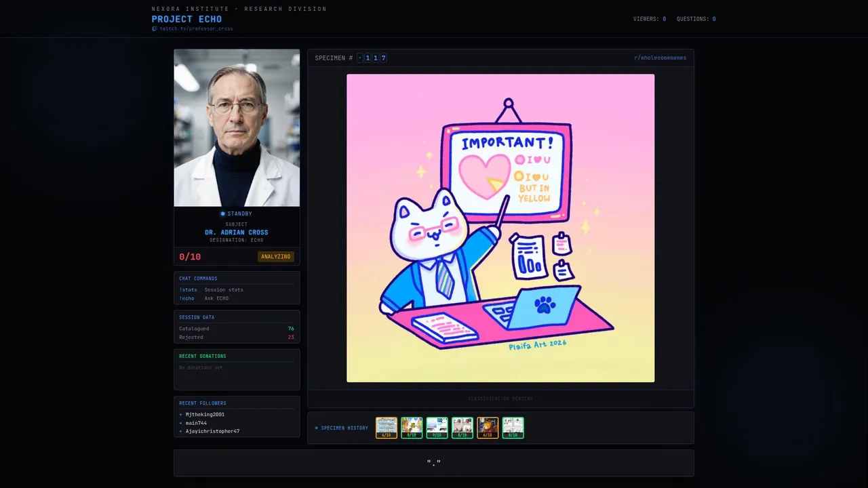Click the dot icon beside SPECIMEN HISTORY
The image size is (868, 488).
316,428
